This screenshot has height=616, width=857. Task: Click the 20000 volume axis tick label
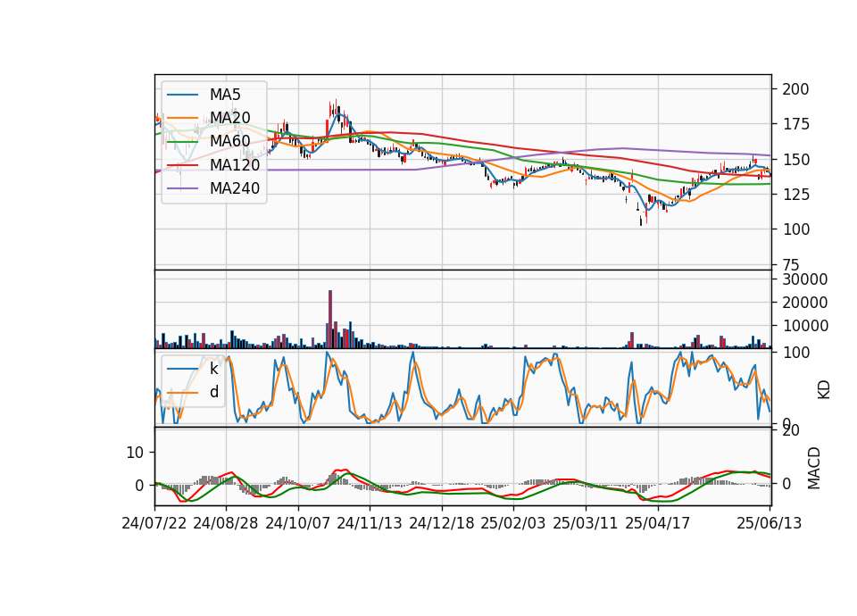(804, 303)
